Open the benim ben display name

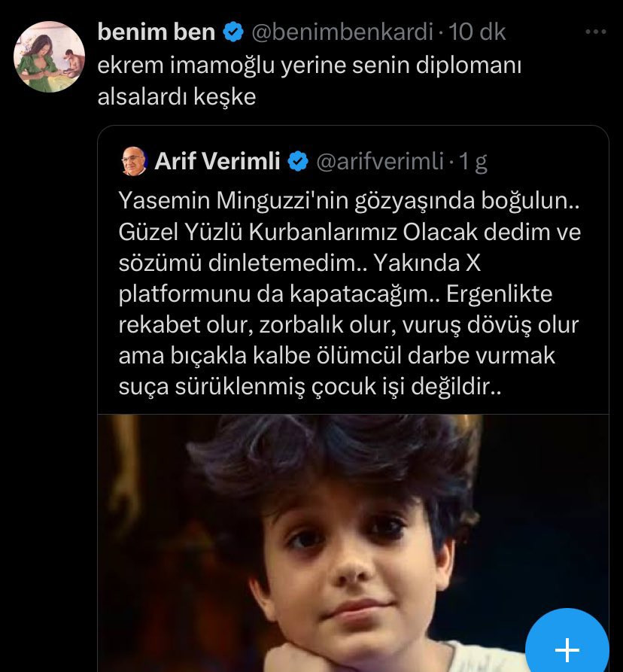[157, 32]
